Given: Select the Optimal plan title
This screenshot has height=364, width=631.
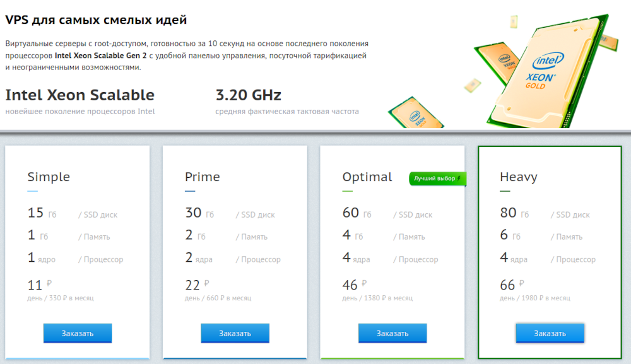Looking at the screenshot, I should pos(367,177).
